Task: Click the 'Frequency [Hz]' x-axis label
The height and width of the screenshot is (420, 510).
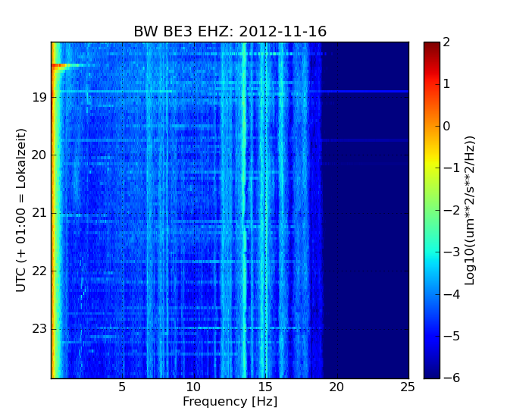Action: click(230, 402)
